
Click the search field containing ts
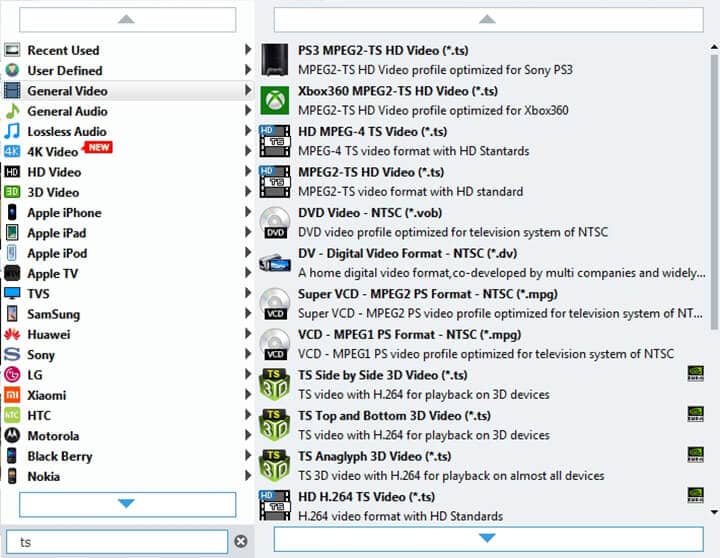tap(117, 542)
